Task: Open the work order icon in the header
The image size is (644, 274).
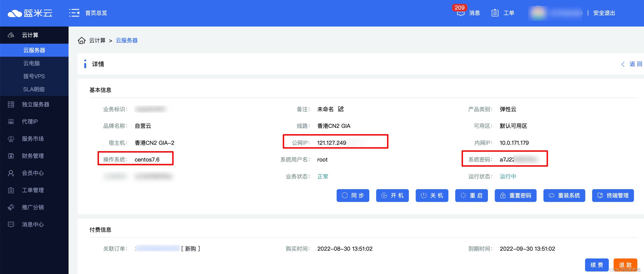Action: 495,13
